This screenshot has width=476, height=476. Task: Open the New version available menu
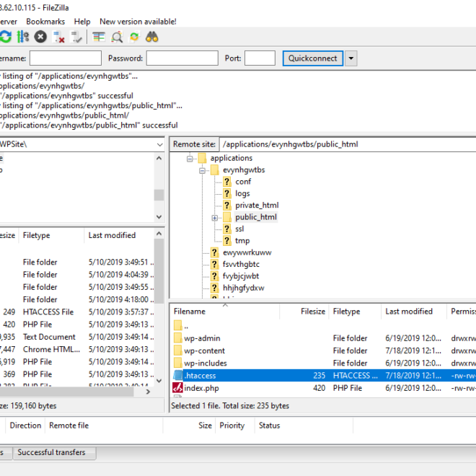click(138, 22)
